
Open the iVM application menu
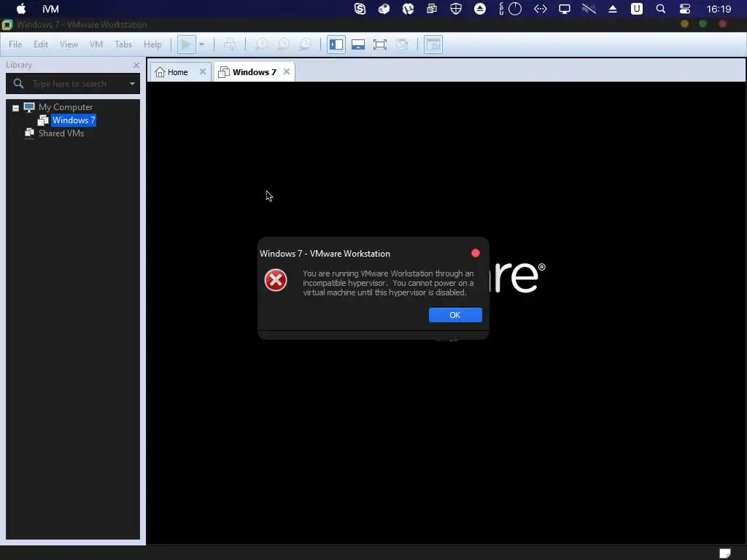click(x=50, y=9)
